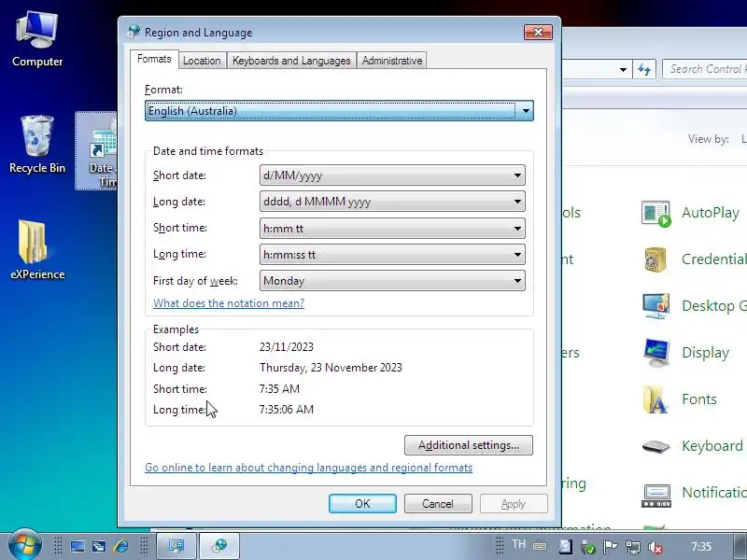Launch Internet Explorer from quick launch
The height and width of the screenshot is (560, 747).
point(120,546)
